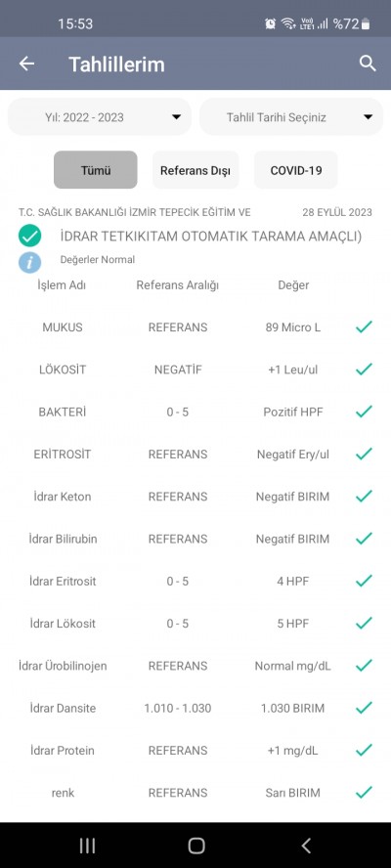Tap Android home navigation button
The image size is (391, 868).
(196, 846)
